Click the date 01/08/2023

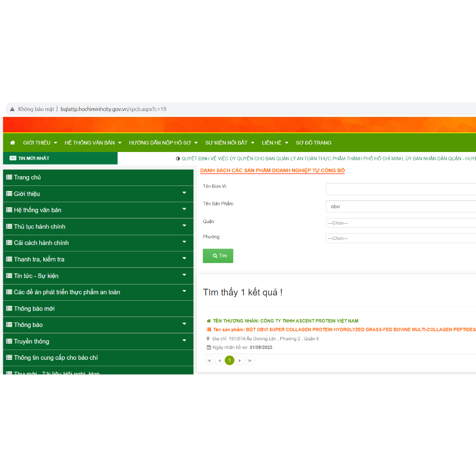[261, 347]
